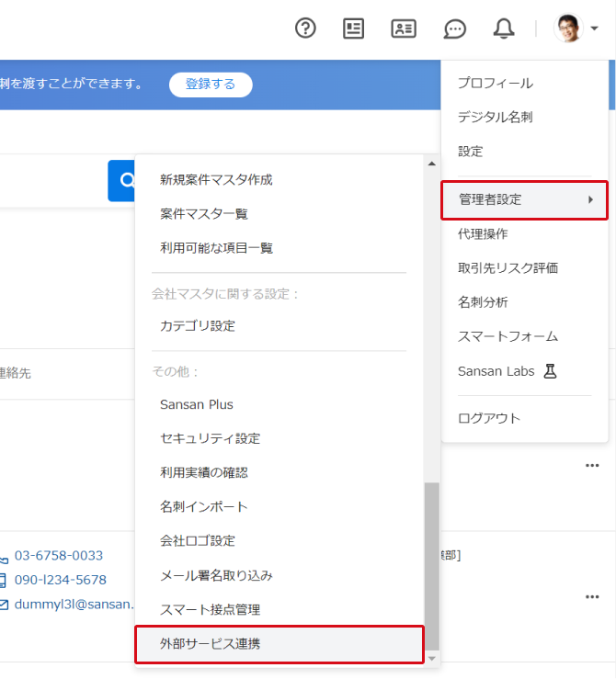Expand the dropdown arrow beside the avatar
Screen dimensions: 616x679
point(595,28)
